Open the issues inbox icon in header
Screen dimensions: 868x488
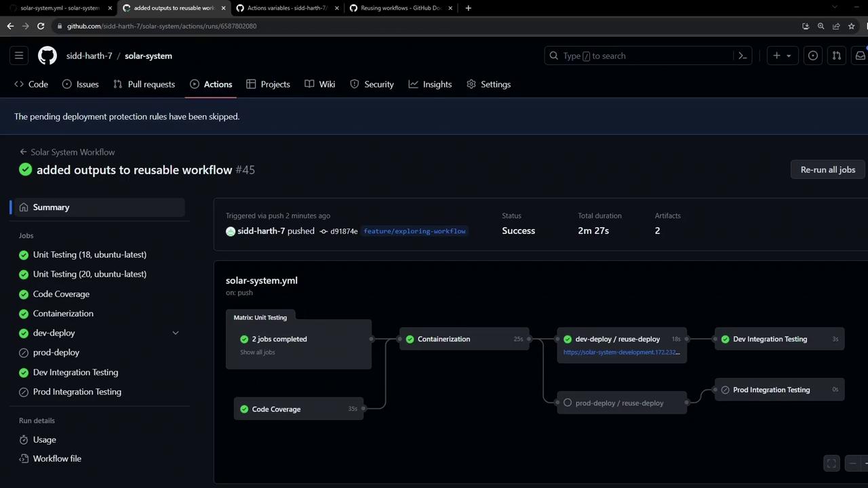click(x=812, y=56)
